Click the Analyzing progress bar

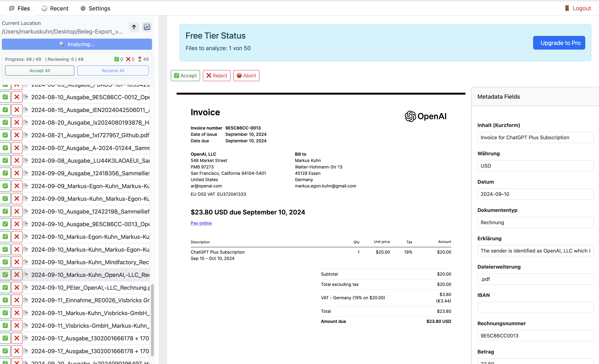tap(77, 44)
